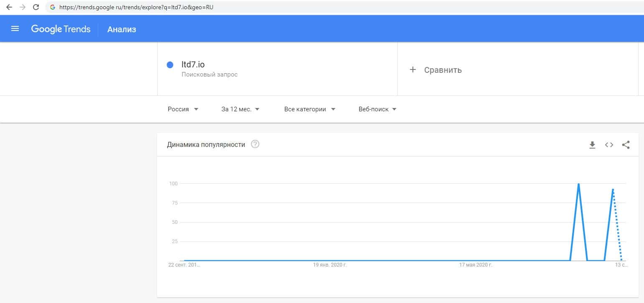This screenshot has width=644, height=303.
Task: Click the 100 peak on the chart line
Action: (x=578, y=184)
